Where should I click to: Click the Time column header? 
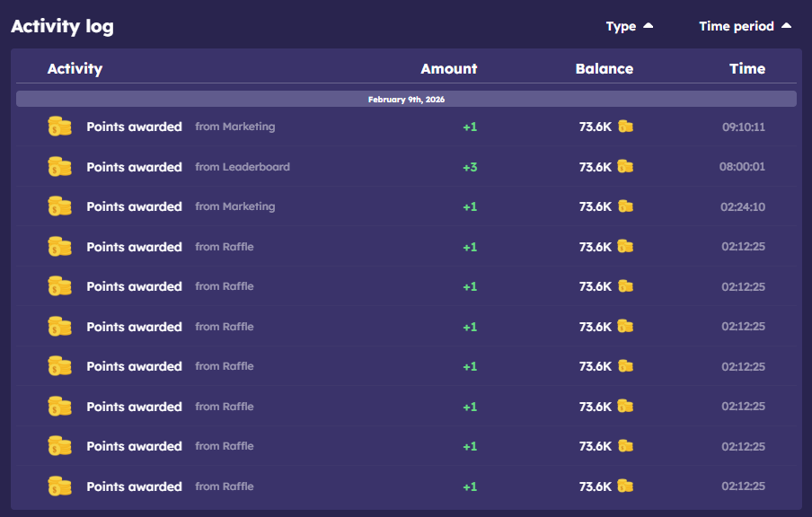(x=747, y=68)
